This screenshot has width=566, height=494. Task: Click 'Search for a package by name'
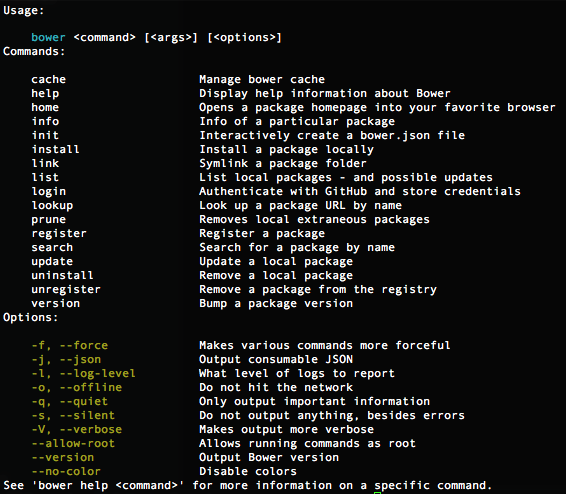(297, 248)
